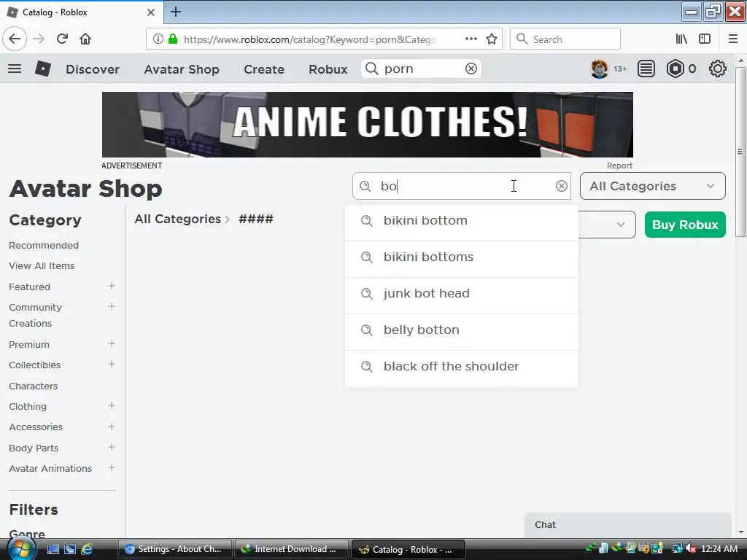Open the Avatar Shop nav item
Screen dimensions: 747x560
(182, 69)
